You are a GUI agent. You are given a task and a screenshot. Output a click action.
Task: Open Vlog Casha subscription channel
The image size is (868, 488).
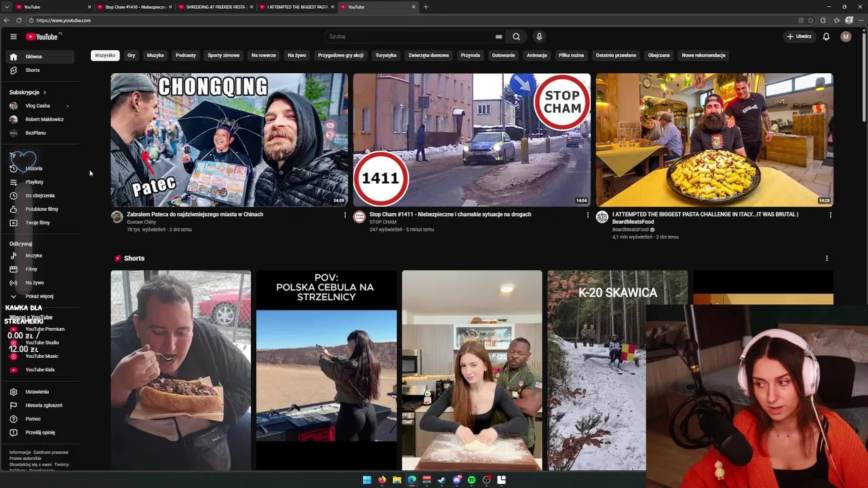pyautogui.click(x=41, y=106)
